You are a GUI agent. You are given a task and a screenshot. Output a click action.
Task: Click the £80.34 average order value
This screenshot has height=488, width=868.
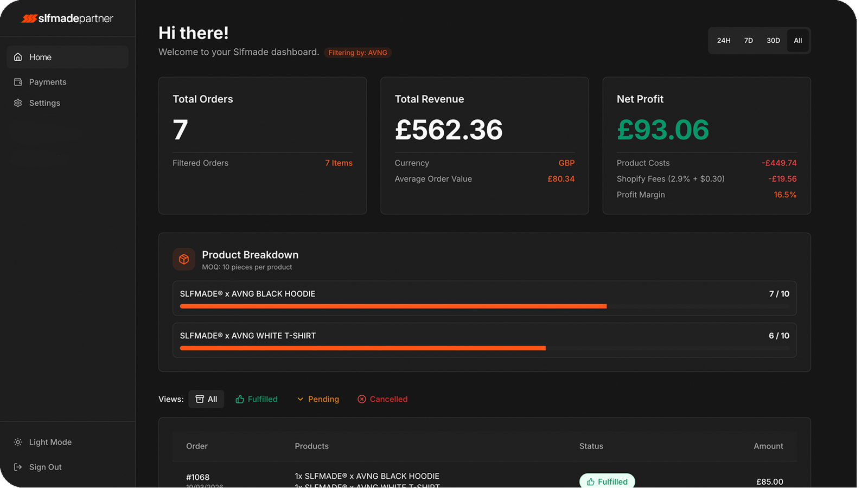click(561, 179)
